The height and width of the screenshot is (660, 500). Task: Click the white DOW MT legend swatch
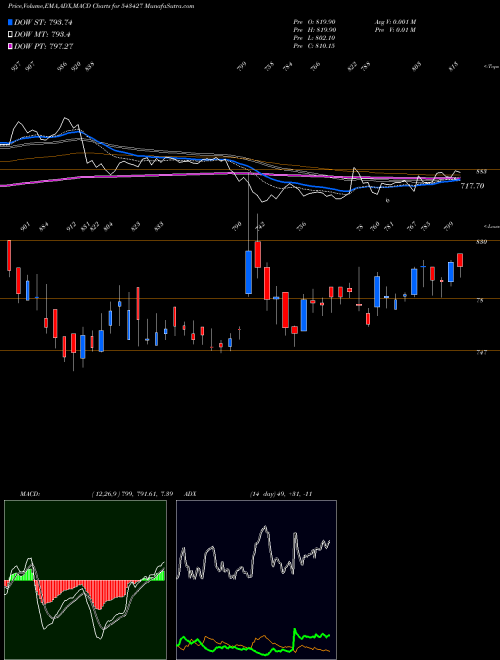[10, 34]
